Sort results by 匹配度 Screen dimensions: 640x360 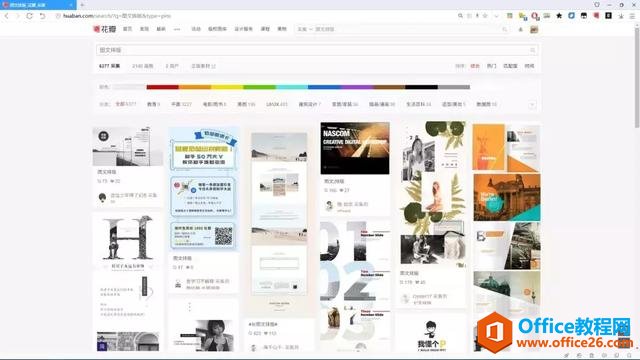coord(510,66)
